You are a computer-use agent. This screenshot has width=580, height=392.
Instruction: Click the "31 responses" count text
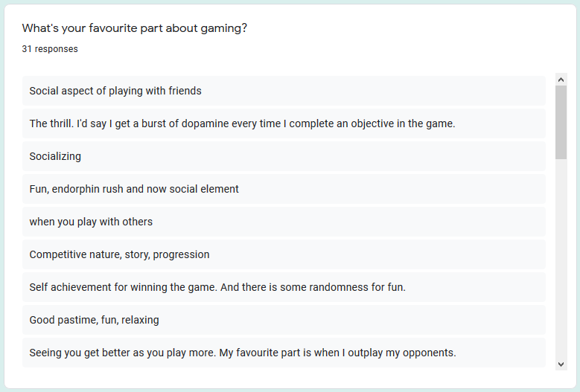coord(50,49)
